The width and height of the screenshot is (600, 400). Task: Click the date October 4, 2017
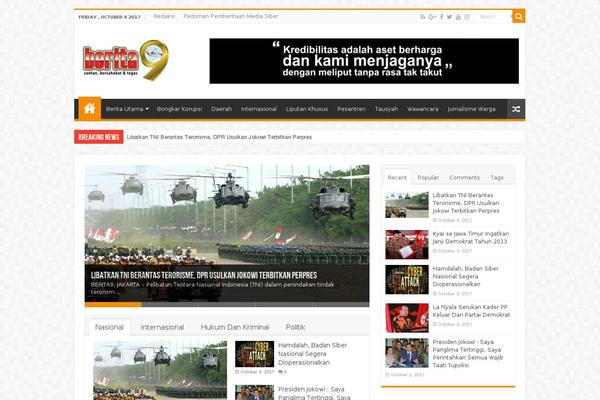pos(452,220)
